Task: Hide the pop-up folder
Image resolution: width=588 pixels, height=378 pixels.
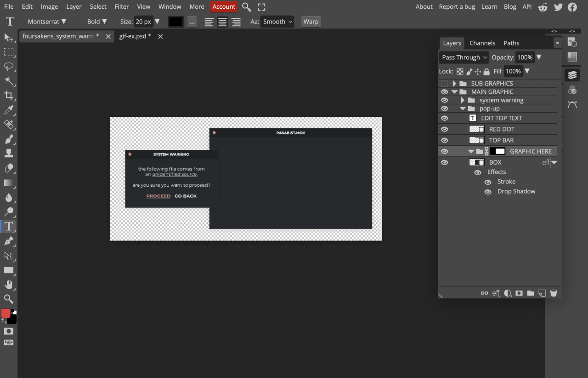Action: tap(444, 109)
